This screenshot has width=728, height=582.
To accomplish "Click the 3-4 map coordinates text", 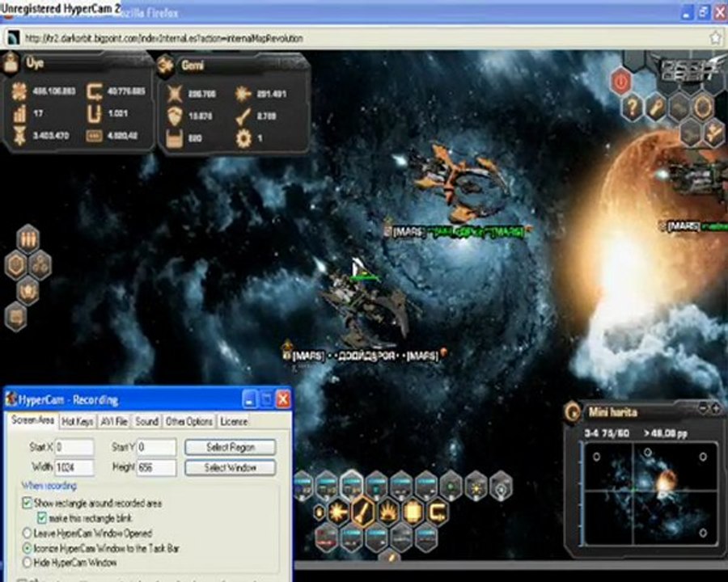I will 607,433.
